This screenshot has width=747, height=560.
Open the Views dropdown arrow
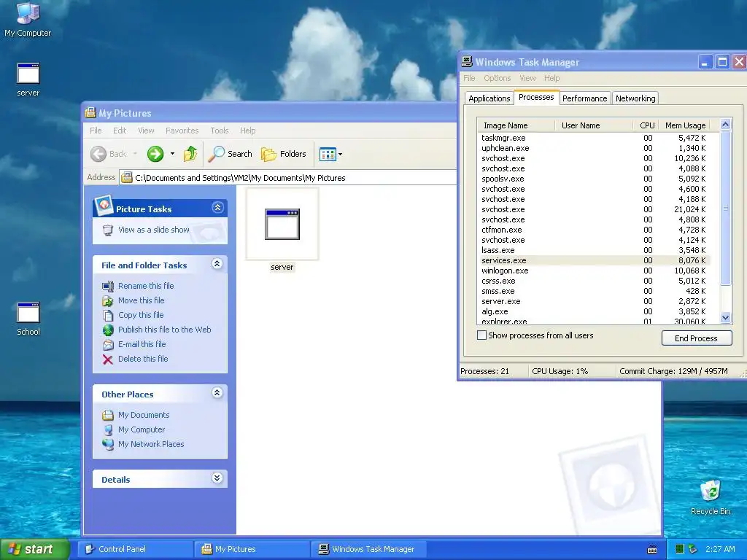[x=340, y=155]
